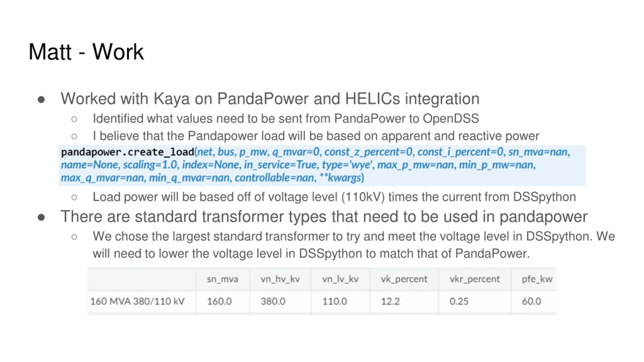This screenshot has height=362, width=644.
Task: Select the 'standard transformer types' bullet text
Action: [x=324, y=216]
